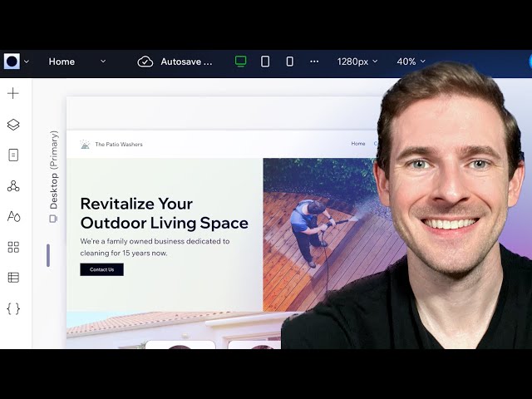Open the Home page dropdown
The width and height of the screenshot is (532, 399).
click(77, 62)
